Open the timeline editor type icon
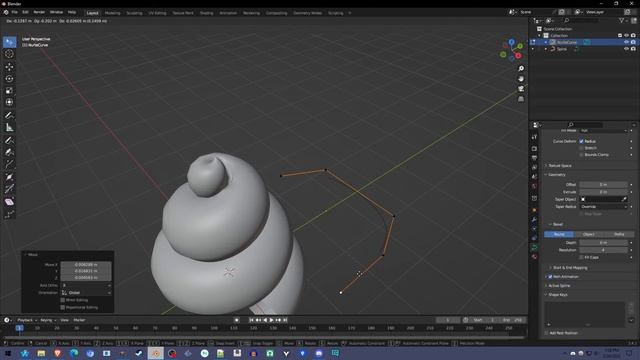Image resolution: width=640 pixels, height=360 pixels. tap(7, 320)
